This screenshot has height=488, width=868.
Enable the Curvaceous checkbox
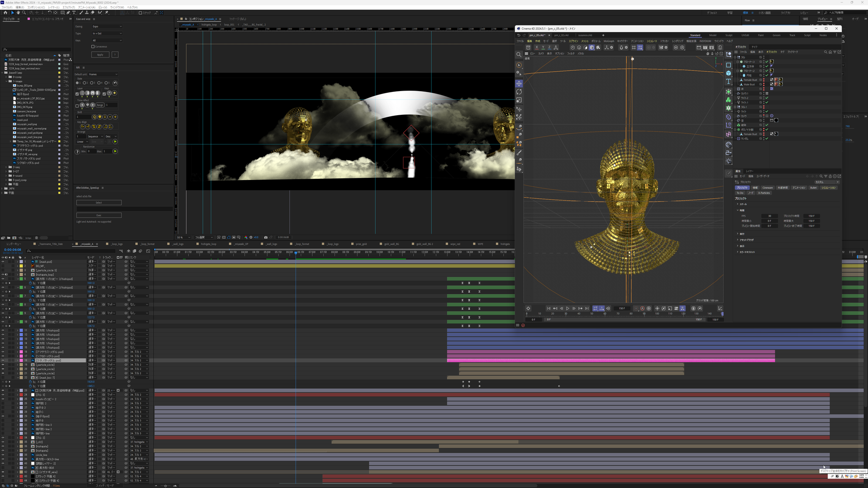(x=93, y=47)
